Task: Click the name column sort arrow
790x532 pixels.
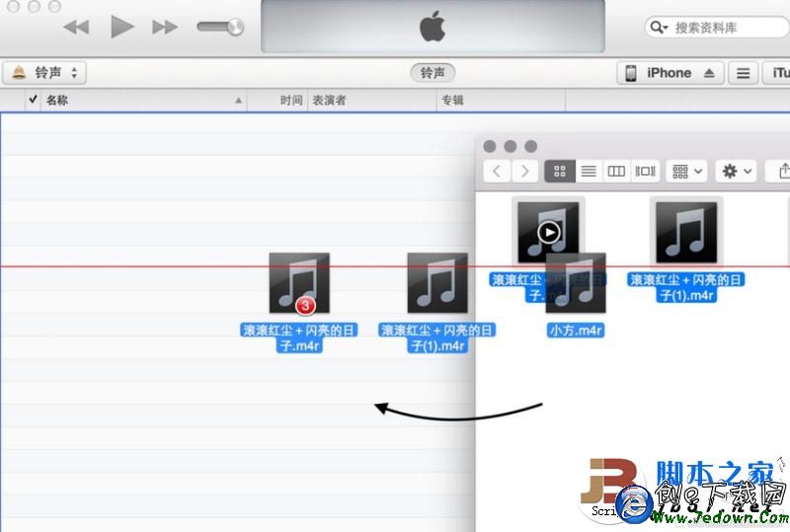Action: tap(238, 101)
